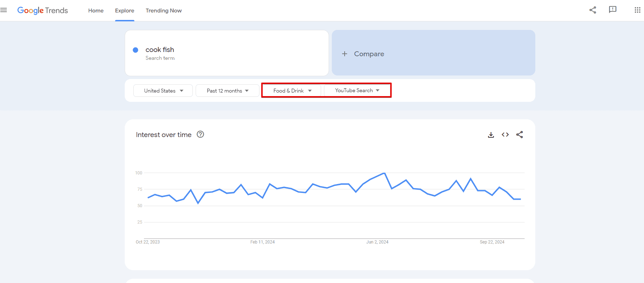Open the YouTube Search type dropdown
644x283 pixels.
357,90
